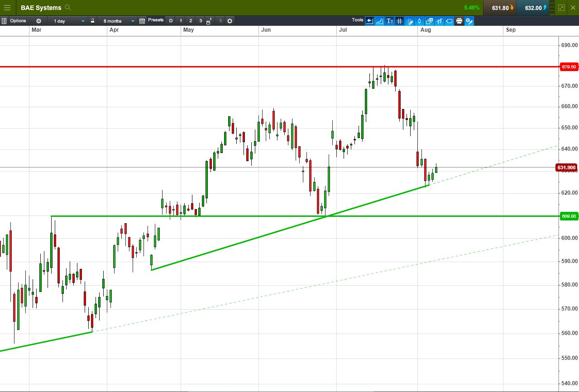Select preset 2
This screenshot has width=579, height=392.
(x=191, y=21)
